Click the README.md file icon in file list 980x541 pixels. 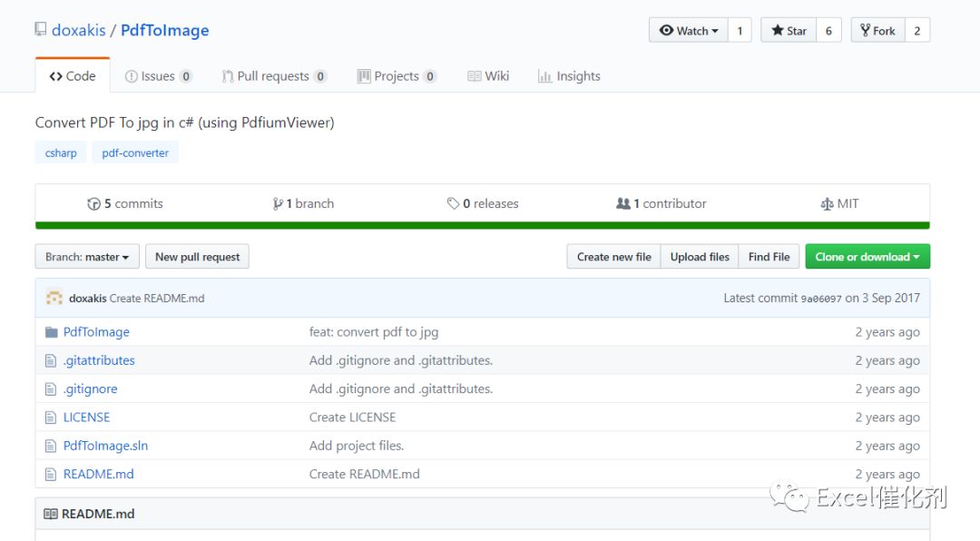51,475
